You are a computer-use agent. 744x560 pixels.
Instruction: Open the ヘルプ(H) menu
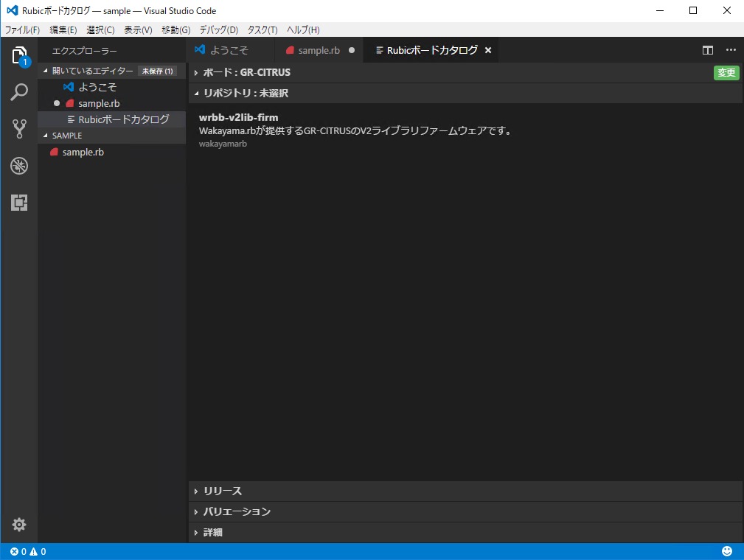(303, 30)
